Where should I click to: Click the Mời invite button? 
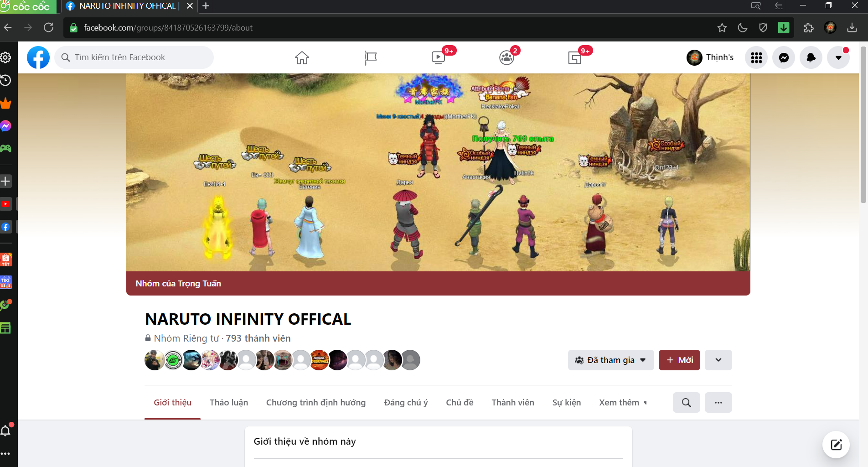(x=679, y=360)
